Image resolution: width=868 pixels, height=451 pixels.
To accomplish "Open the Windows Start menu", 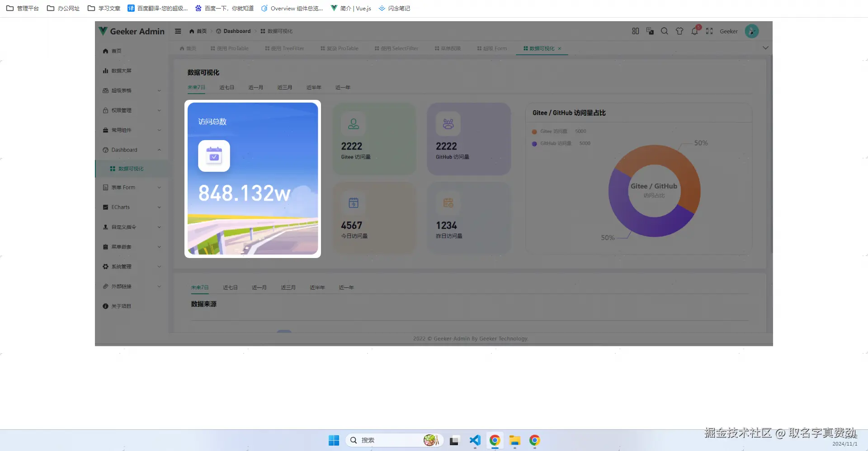I will (334, 440).
